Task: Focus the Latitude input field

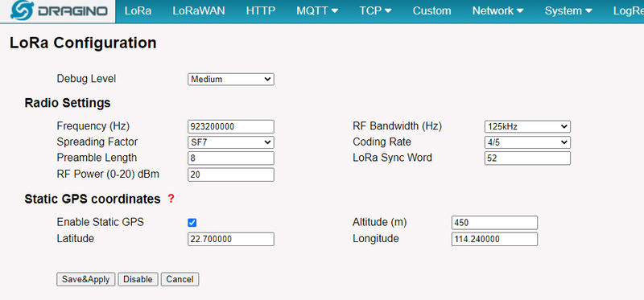Action: click(231, 239)
